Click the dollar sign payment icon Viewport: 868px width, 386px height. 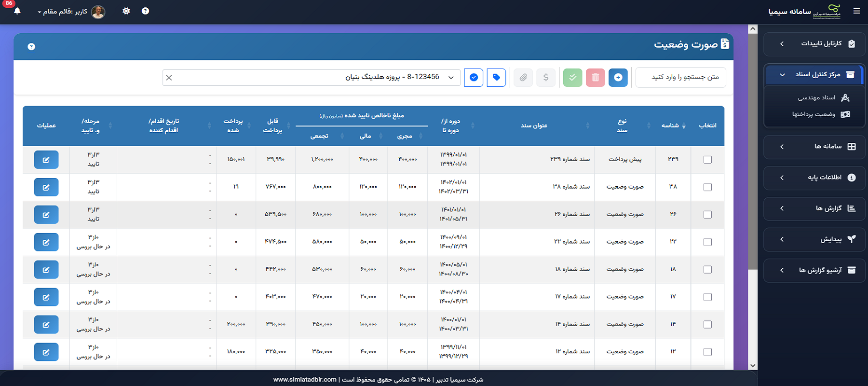tap(546, 77)
